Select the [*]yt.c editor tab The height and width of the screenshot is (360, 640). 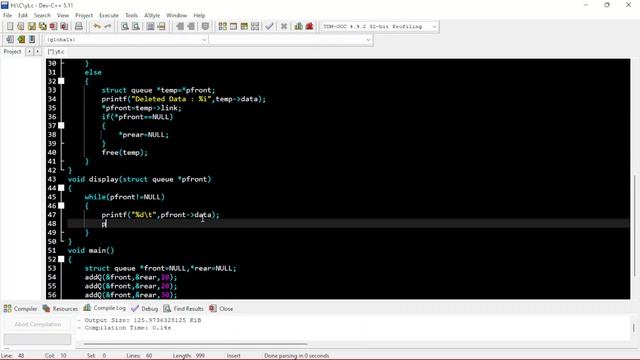56,52
